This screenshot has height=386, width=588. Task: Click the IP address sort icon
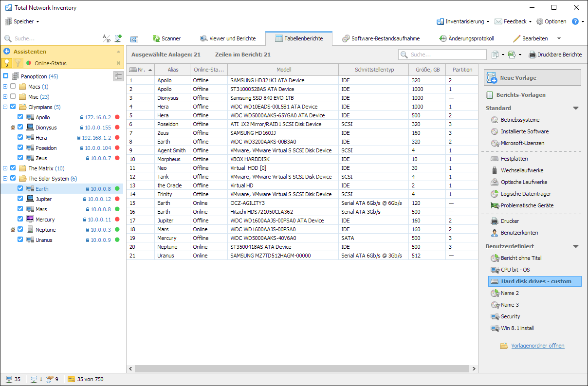tap(106, 38)
